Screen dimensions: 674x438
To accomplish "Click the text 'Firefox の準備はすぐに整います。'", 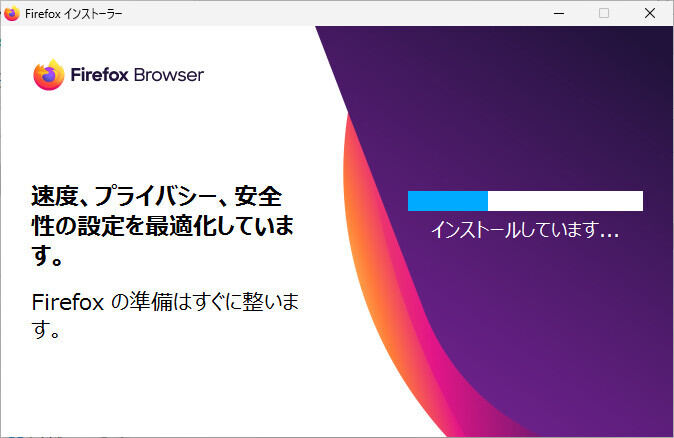I will [165, 315].
